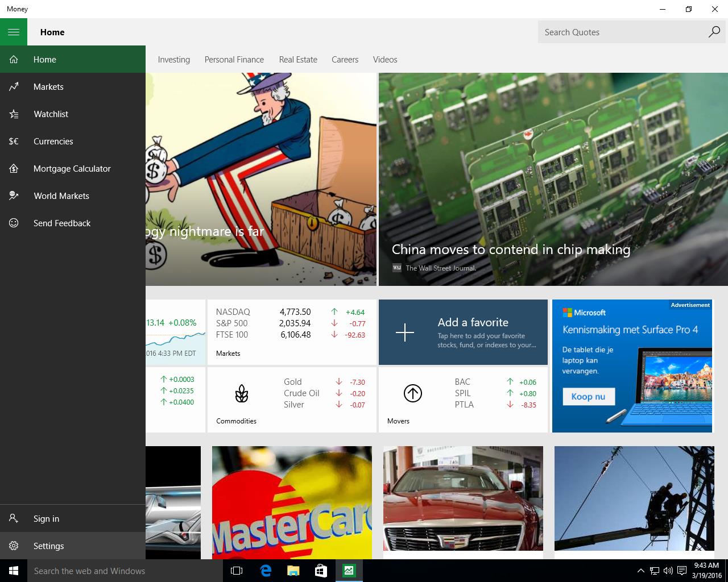Click the FTSE 100 row
This screenshot has width=728, height=582.
[x=291, y=334]
